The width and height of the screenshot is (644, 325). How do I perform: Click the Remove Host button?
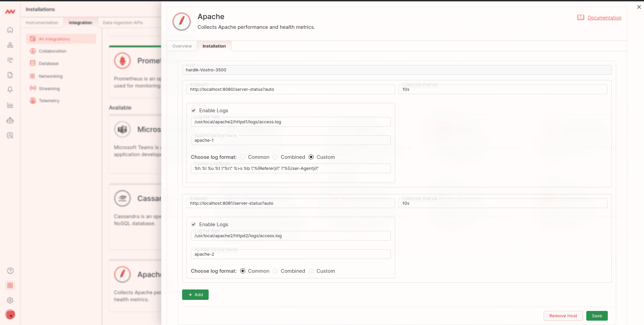coord(563,316)
